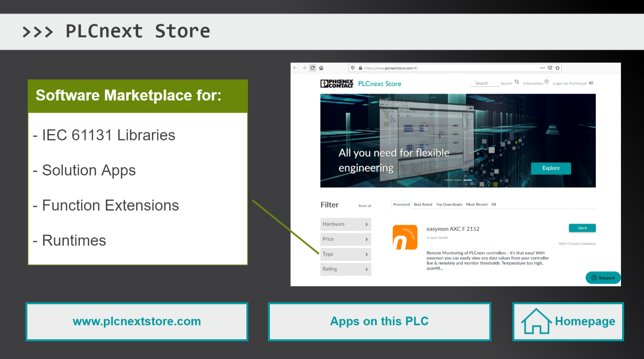The width and height of the screenshot is (644, 359).
Task: Click the 'Software Marketplace for:' heading
Action: 128,95
